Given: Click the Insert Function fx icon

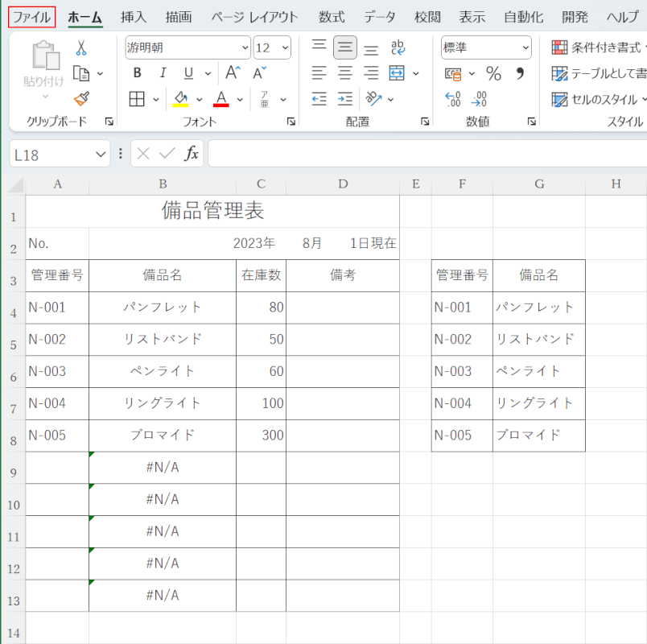Looking at the screenshot, I should coord(192,154).
